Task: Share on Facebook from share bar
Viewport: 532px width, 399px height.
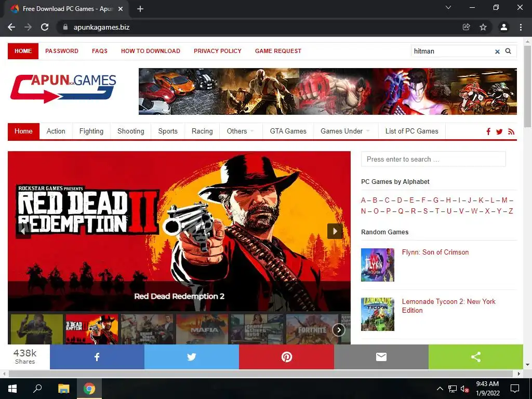Action: coord(97,357)
